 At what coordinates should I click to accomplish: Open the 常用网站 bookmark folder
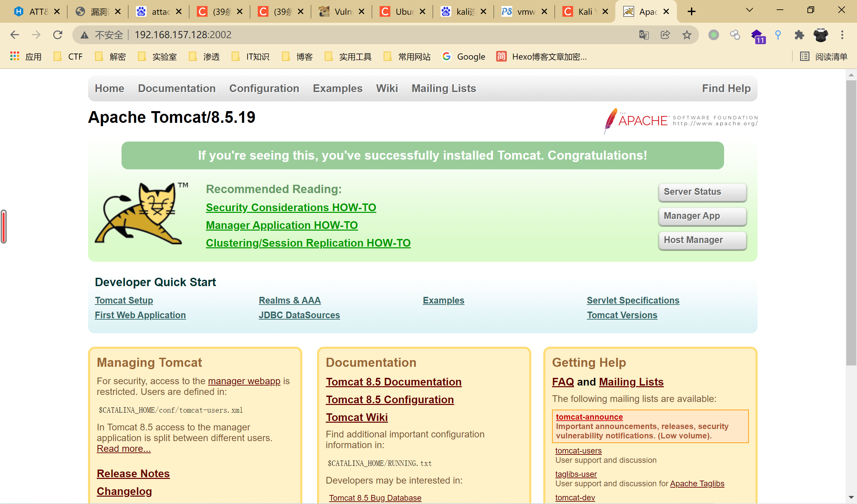point(407,57)
